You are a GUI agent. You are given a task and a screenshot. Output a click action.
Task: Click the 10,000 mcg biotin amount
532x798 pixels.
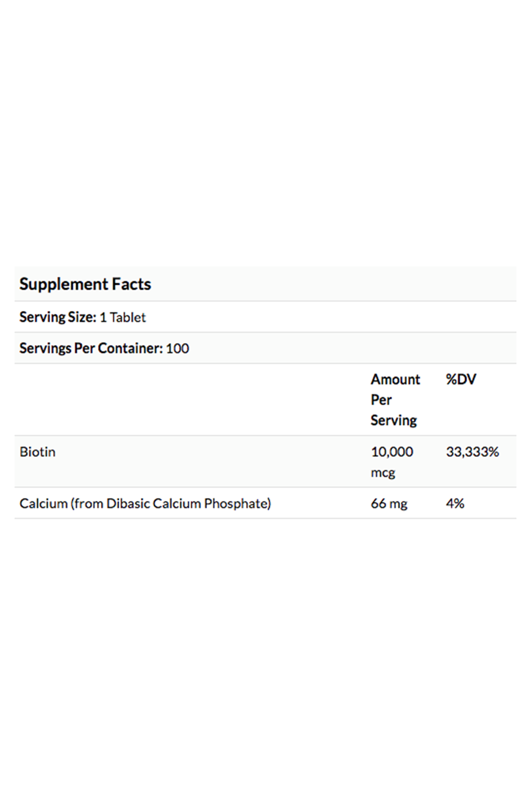[392, 462]
